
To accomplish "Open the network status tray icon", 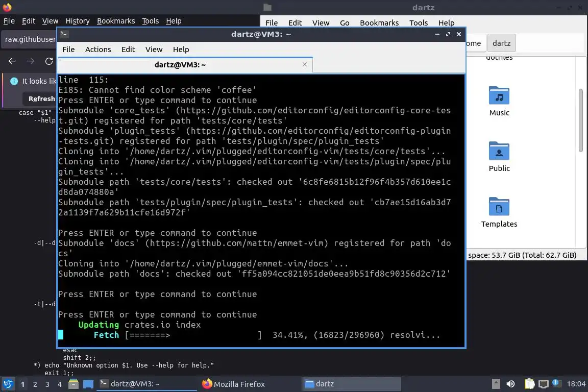I will point(544,384).
